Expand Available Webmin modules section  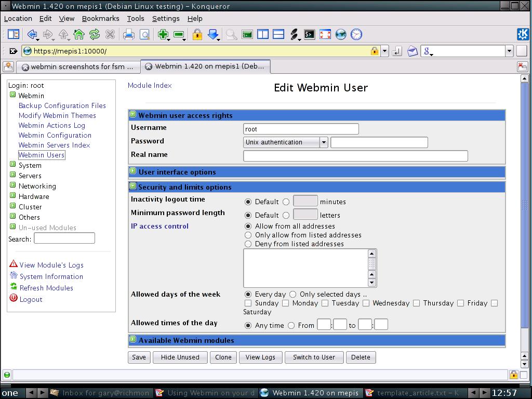coord(133,339)
